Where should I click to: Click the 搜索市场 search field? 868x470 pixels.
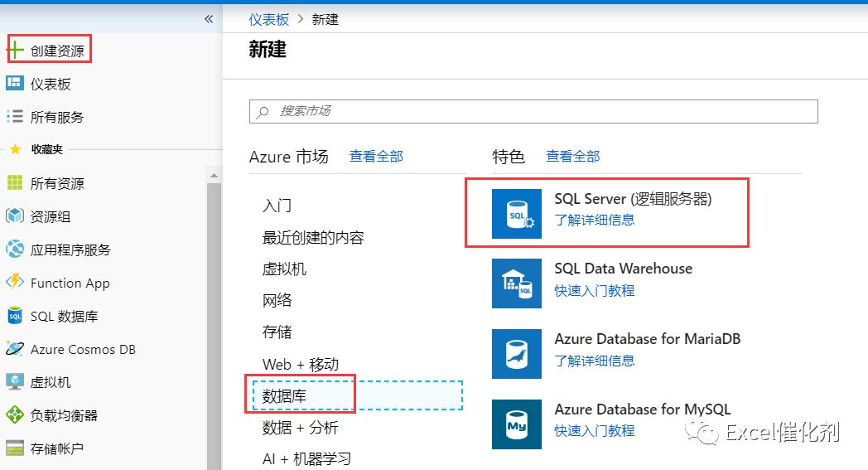point(533,111)
